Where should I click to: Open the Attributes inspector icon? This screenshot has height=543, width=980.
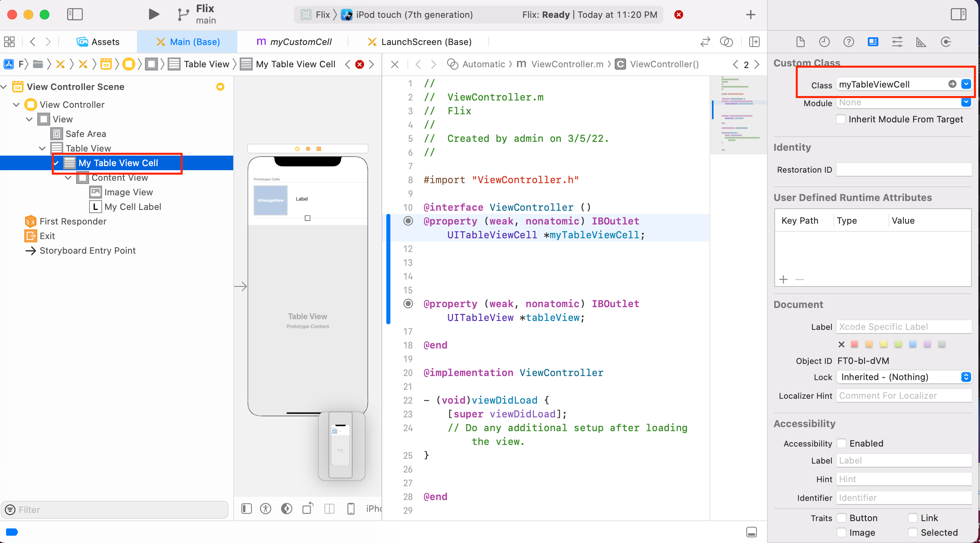click(x=897, y=42)
